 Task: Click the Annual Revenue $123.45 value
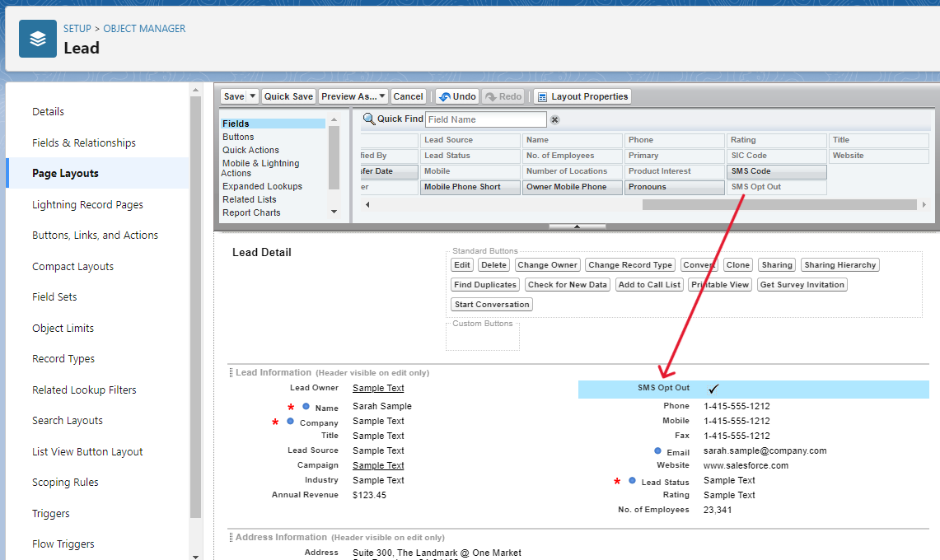coord(369,495)
